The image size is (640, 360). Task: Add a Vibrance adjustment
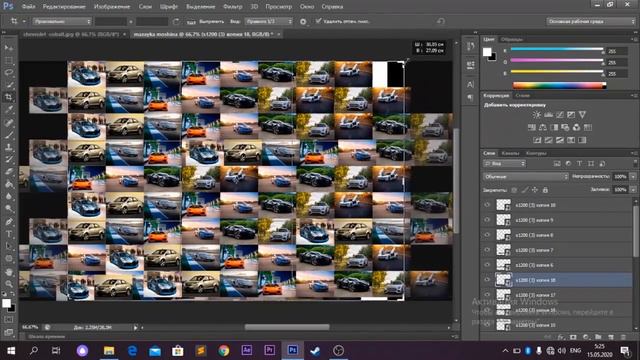pos(582,115)
